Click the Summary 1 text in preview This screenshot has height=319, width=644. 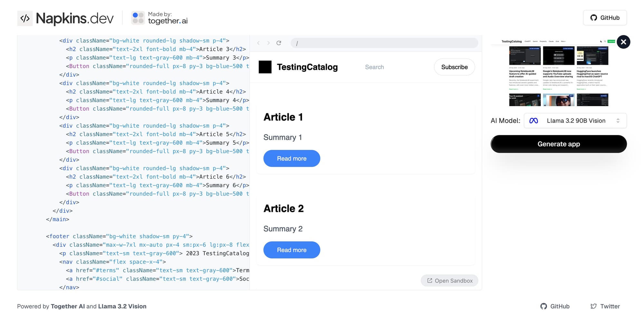(283, 137)
